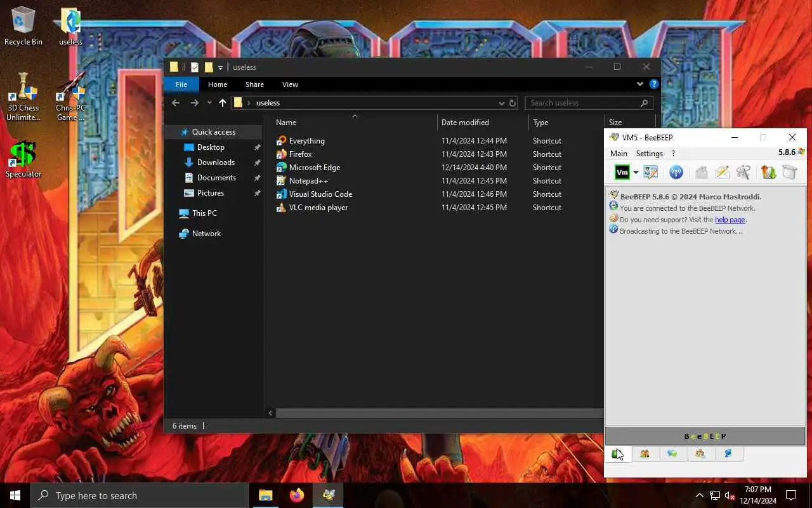Open the Settings menu in BeeBEEP
The height and width of the screenshot is (508, 812).
tap(650, 154)
